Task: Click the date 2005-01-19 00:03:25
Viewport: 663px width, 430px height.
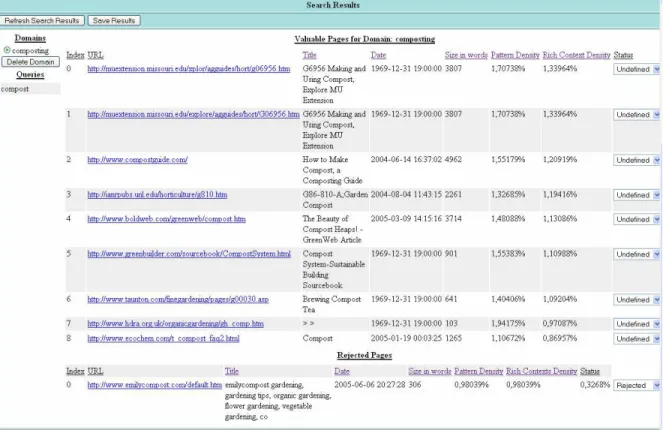Action: pos(406,338)
